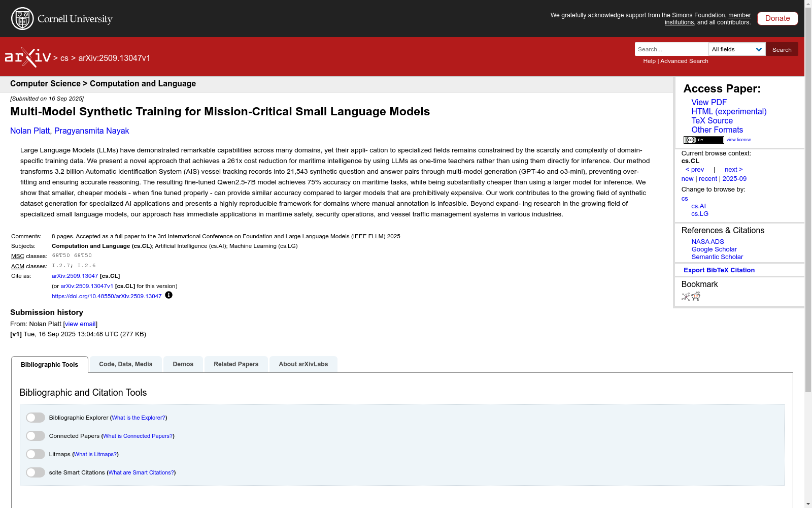Click the paper title heading text
The image size is (812, 508).
tap(220, 112)
